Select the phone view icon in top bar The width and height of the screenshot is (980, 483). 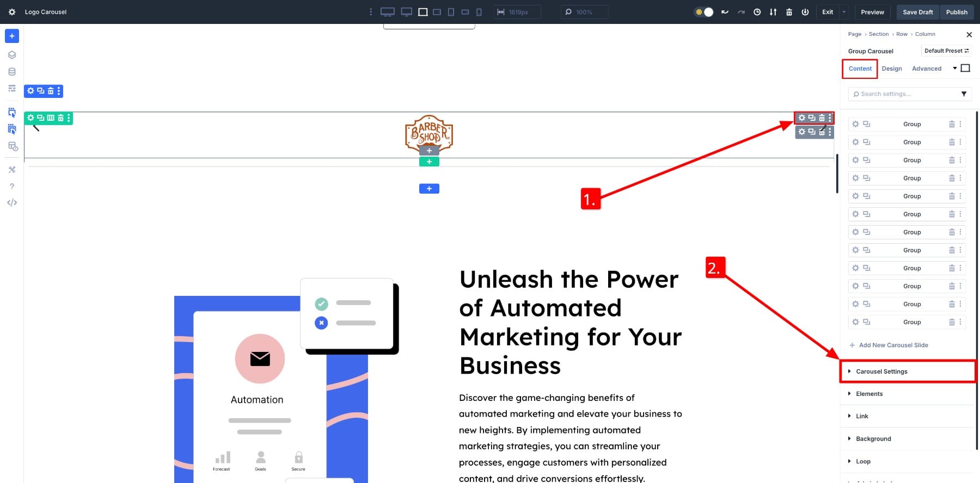(x=479, y=12)
